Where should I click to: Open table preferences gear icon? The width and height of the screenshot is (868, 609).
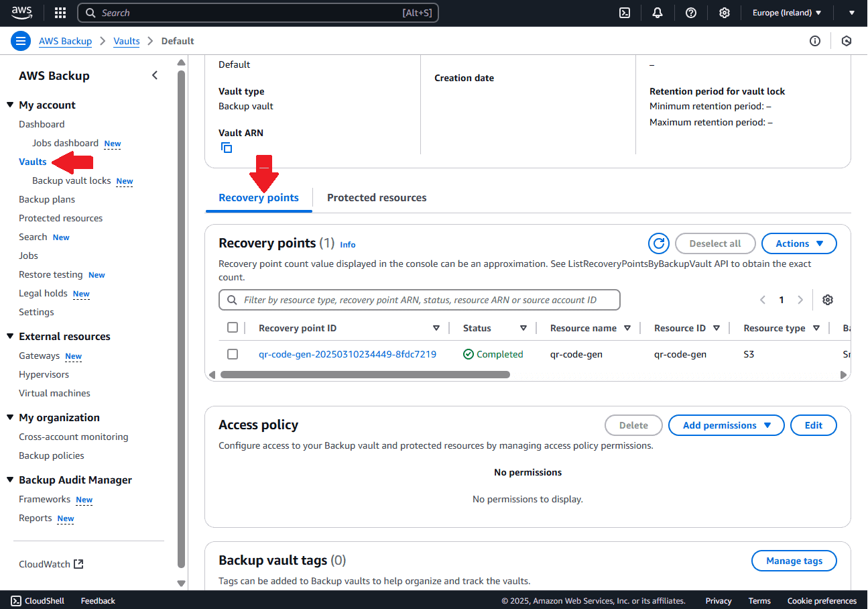coord(828,300)
